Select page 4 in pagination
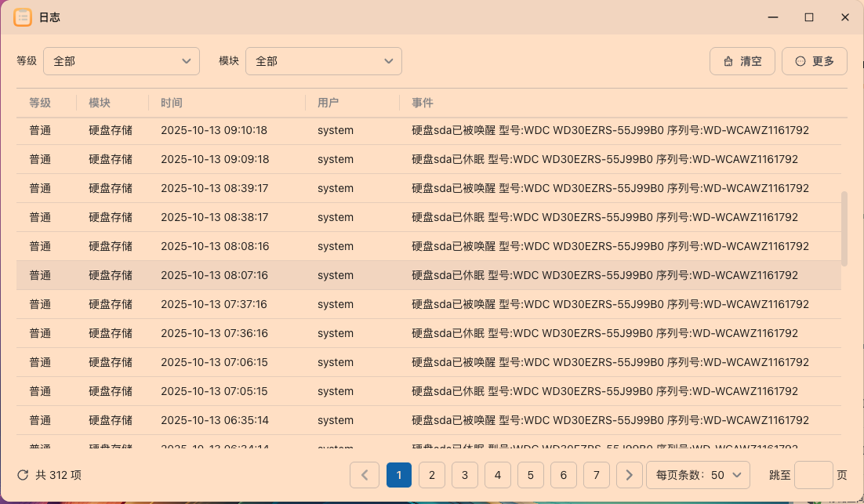The height and width of the screenshot is (504, 864). [x=497, y=475]
